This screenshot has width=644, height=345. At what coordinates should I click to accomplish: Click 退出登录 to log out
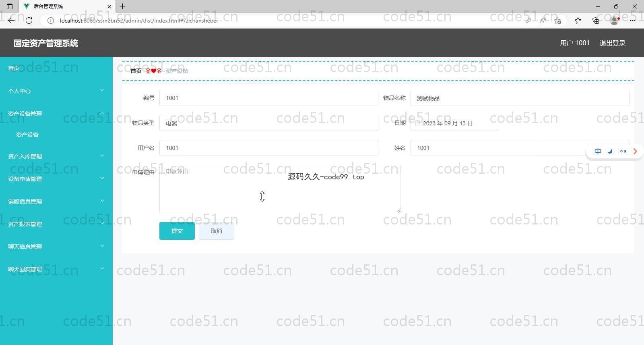(612, 43)
